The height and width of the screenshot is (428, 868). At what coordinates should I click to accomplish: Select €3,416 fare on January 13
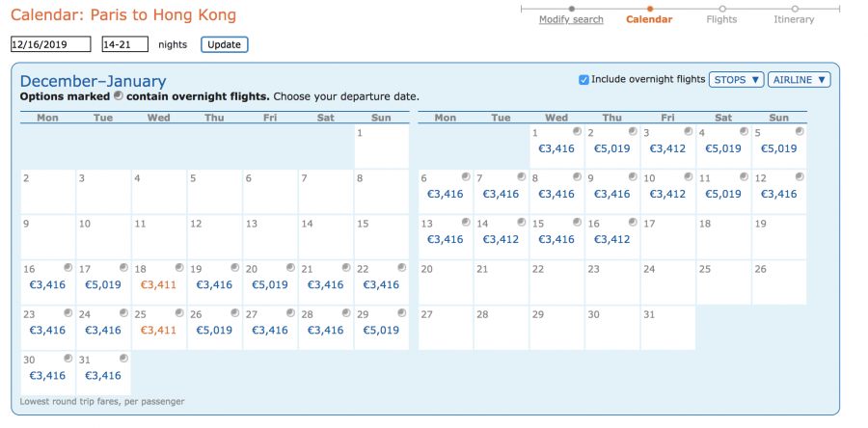pos(445,239)
